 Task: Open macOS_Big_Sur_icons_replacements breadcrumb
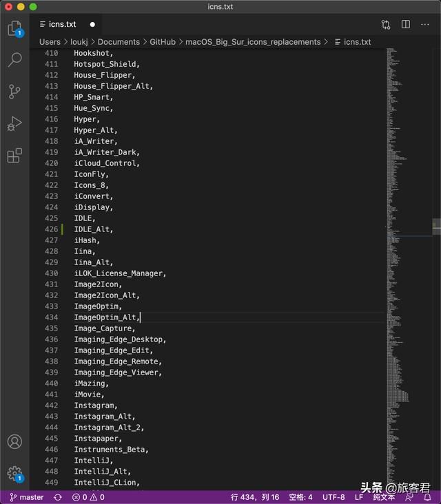(253, 42)
